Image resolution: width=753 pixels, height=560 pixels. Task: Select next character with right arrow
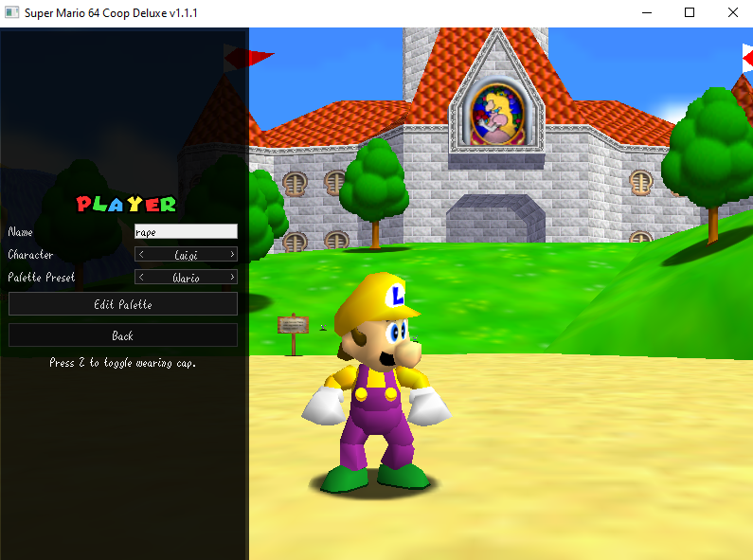(232, 254)
